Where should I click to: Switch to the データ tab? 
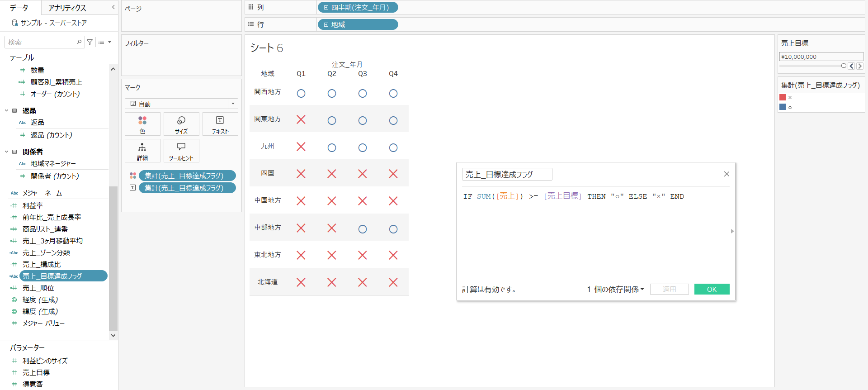pyautogui.click(x=19, y=8)
